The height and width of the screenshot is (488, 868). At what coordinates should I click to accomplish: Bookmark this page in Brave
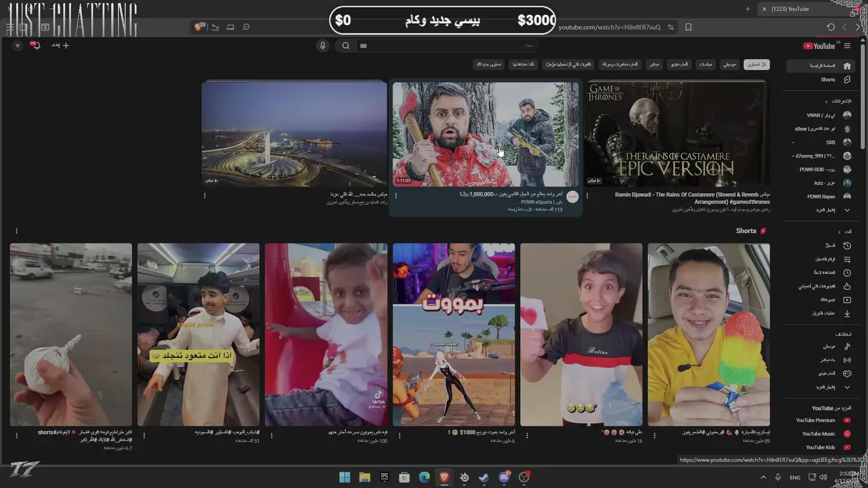688,27
